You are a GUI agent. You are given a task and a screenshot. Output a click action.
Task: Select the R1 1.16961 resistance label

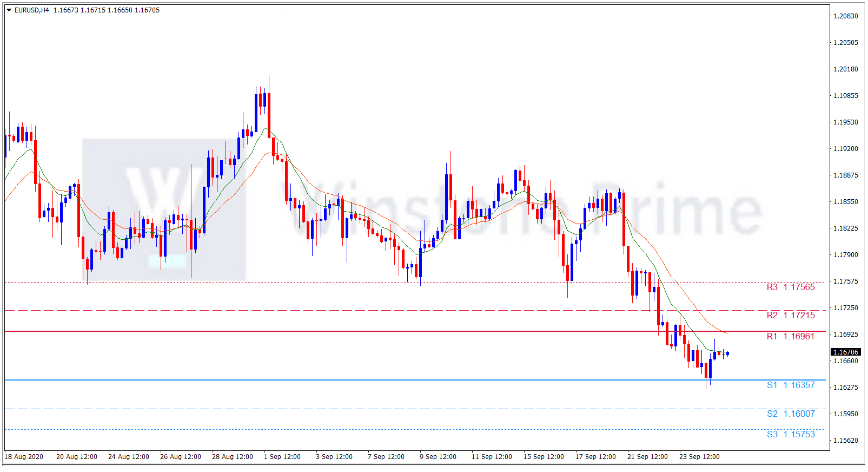click(790, 336)
